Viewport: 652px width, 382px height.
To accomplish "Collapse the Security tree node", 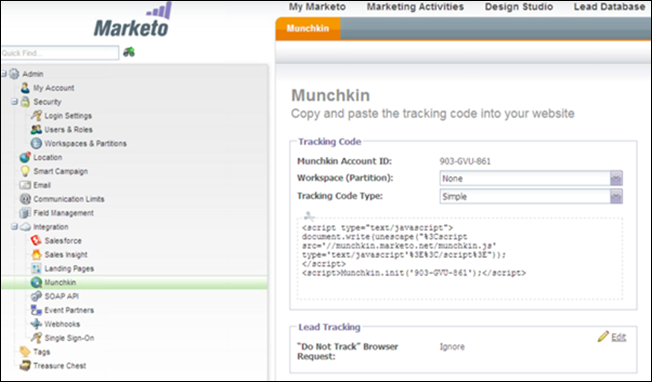I will point(14,101).
